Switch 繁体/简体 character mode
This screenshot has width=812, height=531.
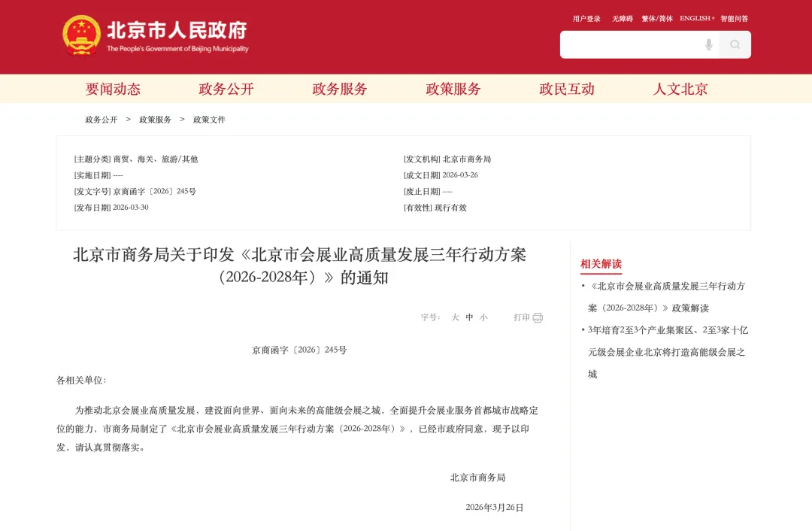tap(657, 19)
